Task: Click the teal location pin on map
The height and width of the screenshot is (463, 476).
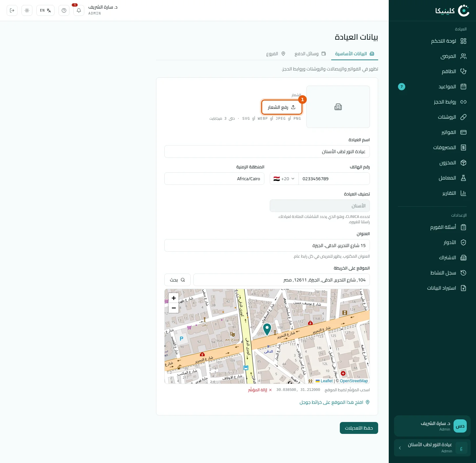Action: tap(267, 329)
